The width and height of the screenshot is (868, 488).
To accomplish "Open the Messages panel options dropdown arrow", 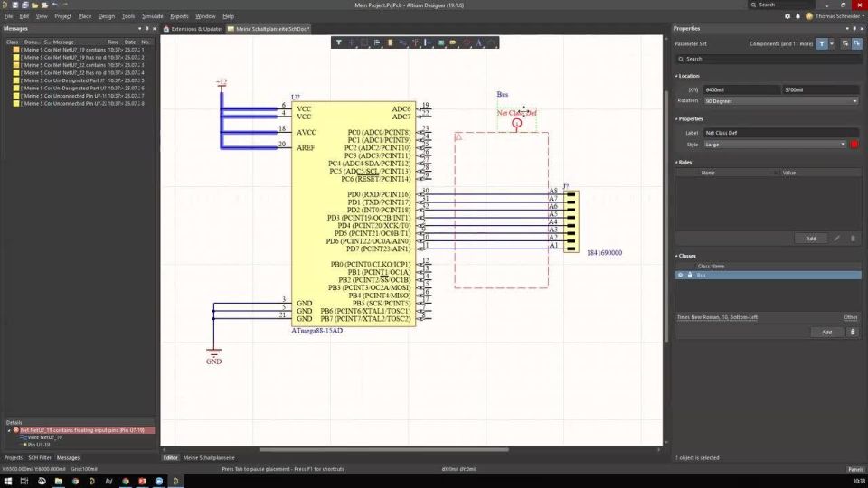I will click(139, 28).
